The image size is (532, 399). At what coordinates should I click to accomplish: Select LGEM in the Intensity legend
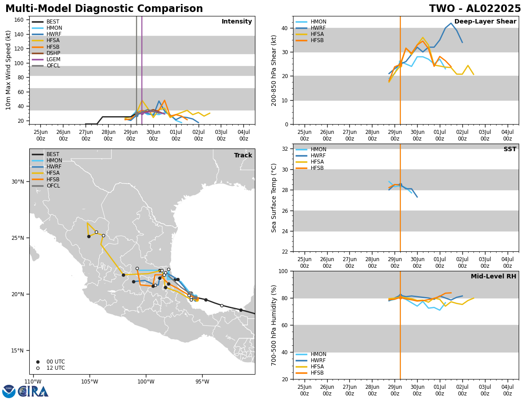53,59
